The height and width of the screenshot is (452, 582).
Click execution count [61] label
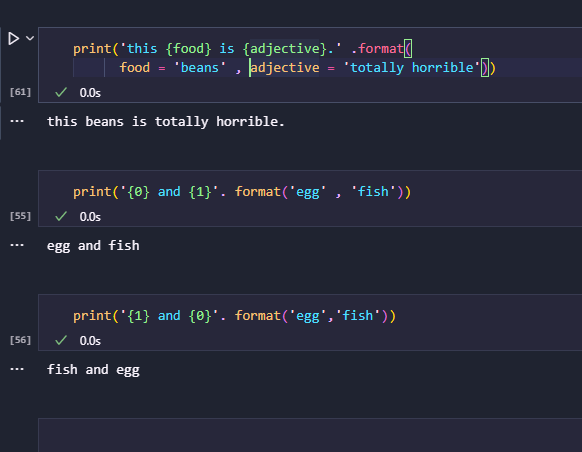click(x=20, y=92)
